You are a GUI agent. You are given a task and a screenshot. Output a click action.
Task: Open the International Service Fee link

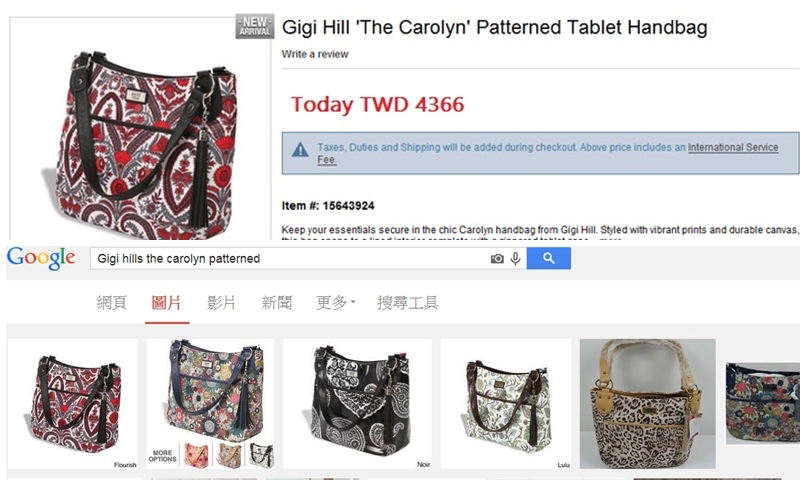733,148
